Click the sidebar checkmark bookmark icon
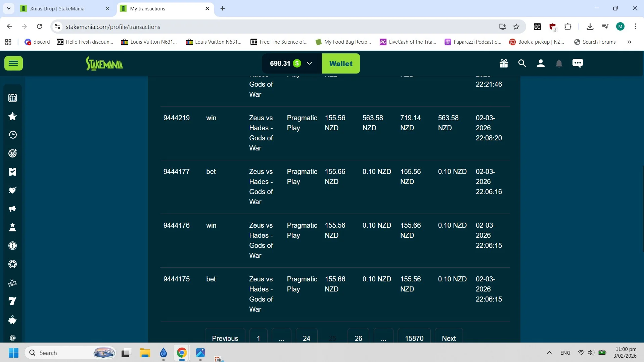The width and height of the screenshot is (644, 362). pyautogui.click(x=13, y=172)
